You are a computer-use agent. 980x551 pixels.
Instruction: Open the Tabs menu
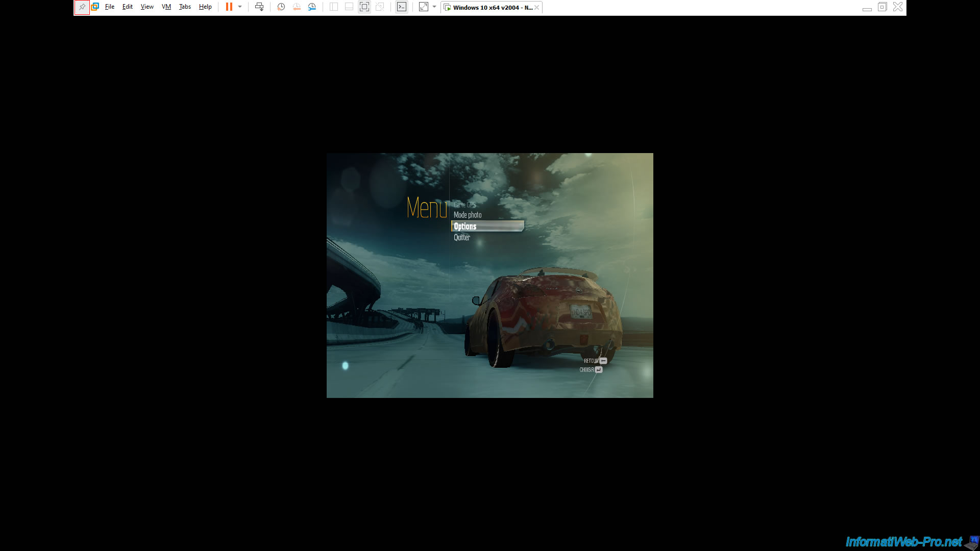coord(185,7)
